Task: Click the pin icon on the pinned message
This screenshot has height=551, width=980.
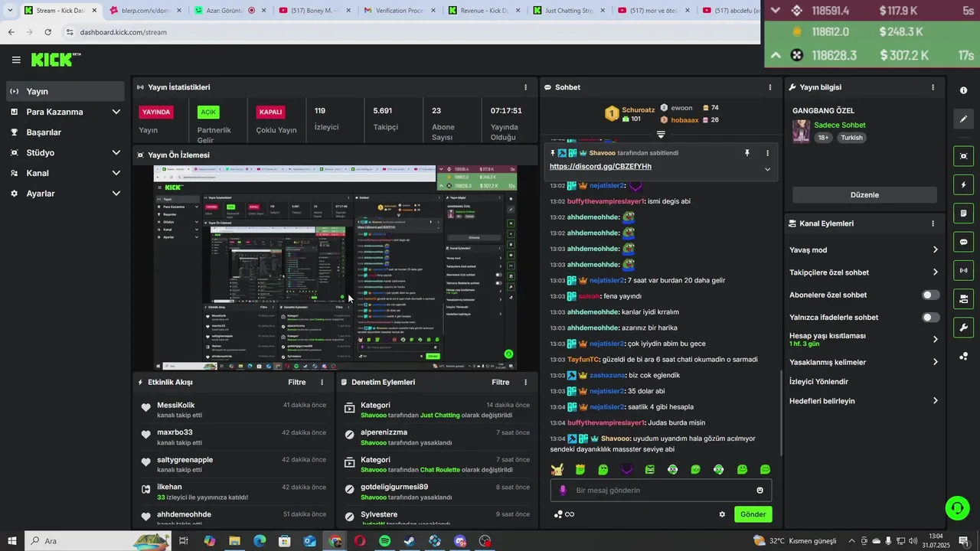Action: click(x=747, y=153)
